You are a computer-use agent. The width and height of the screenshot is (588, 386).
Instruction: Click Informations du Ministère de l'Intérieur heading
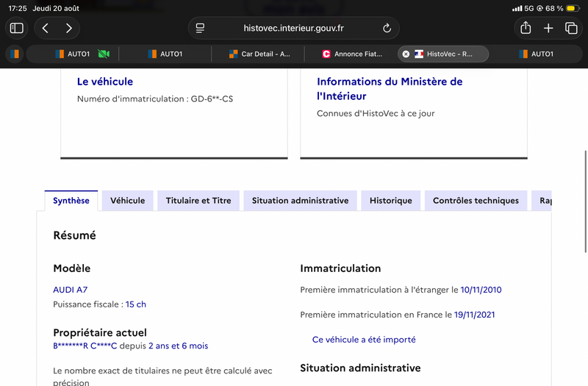pos(390,88)
